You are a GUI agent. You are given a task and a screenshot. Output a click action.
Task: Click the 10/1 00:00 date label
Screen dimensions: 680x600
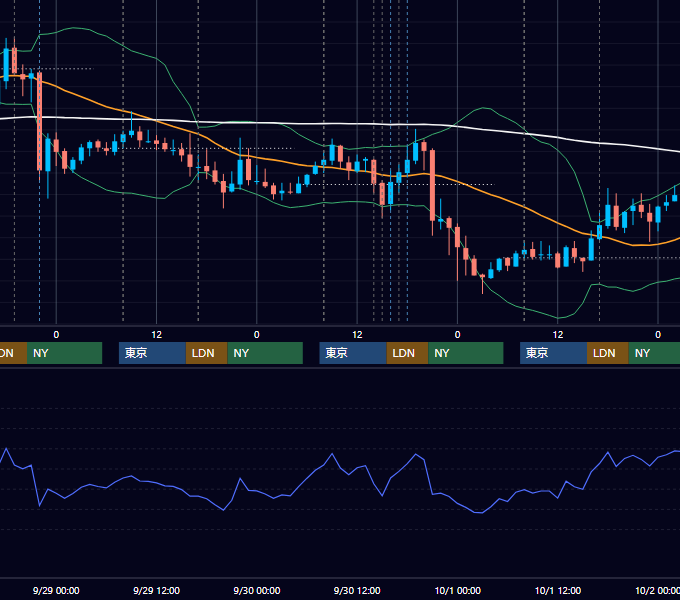(458, 590)
